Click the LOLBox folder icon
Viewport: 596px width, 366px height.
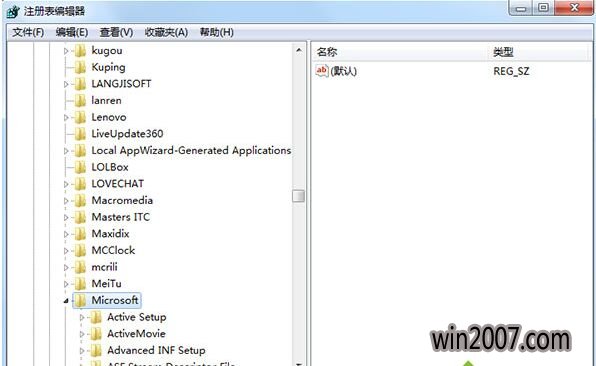[x=80, y=167]
